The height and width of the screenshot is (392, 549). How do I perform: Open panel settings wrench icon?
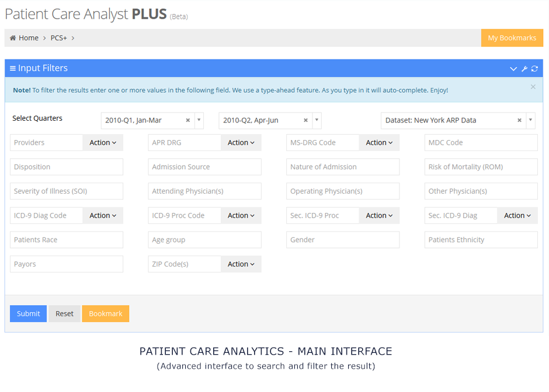[524, 69]
